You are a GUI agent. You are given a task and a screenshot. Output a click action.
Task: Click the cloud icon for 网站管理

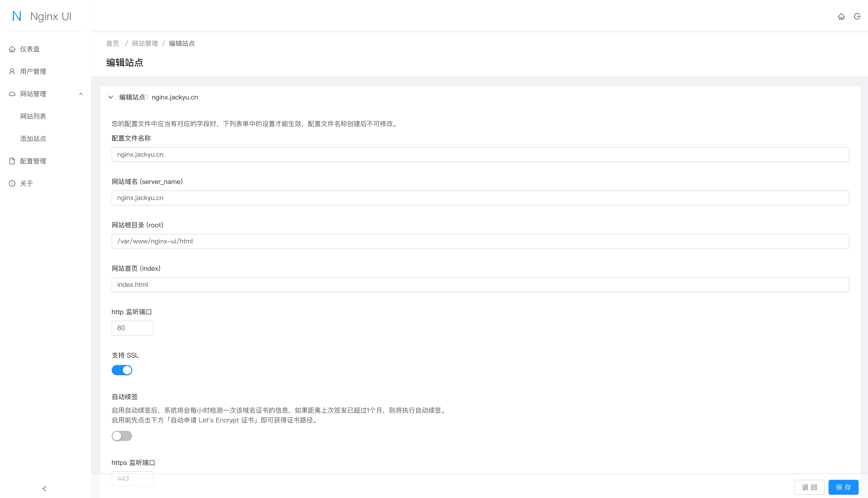click(x=12, y=94)
